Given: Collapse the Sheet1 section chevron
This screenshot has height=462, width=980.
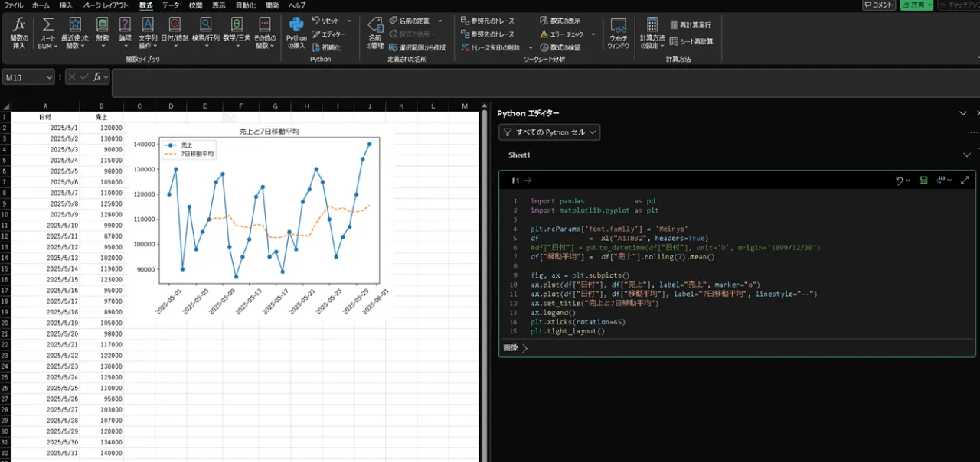Looking at the screenshot, I should [966, 155].
